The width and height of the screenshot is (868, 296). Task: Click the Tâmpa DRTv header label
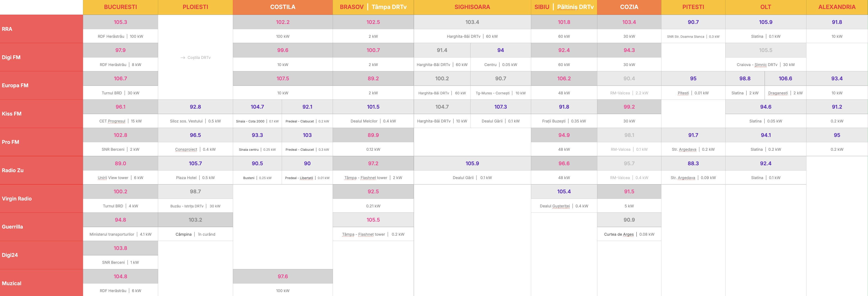pyautogui.click(x=389, y=7)
